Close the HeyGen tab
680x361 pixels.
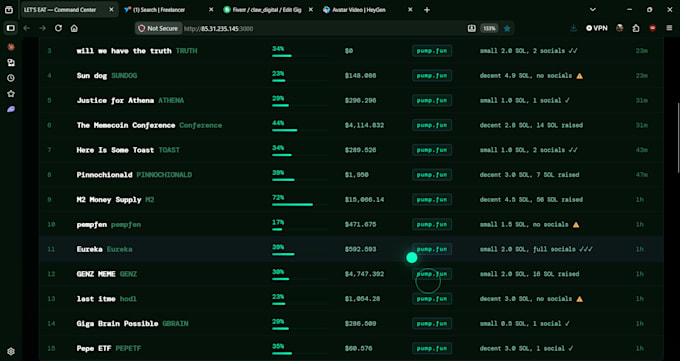[x=410, y=10]
